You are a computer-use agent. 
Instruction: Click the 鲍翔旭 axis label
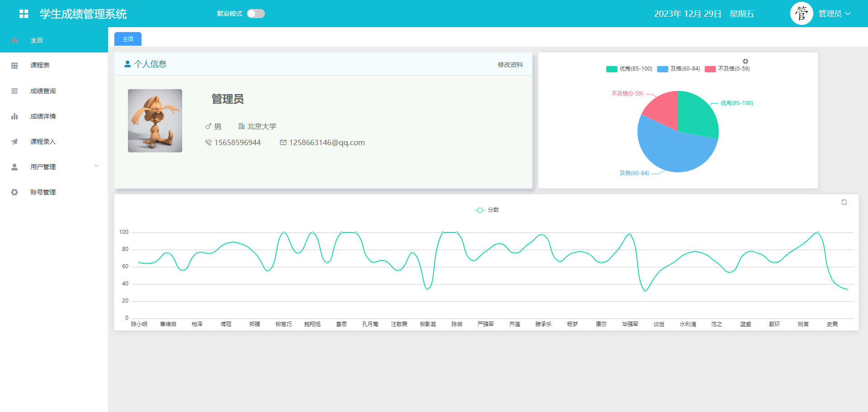pyautogui.click(x=312, y=324)
